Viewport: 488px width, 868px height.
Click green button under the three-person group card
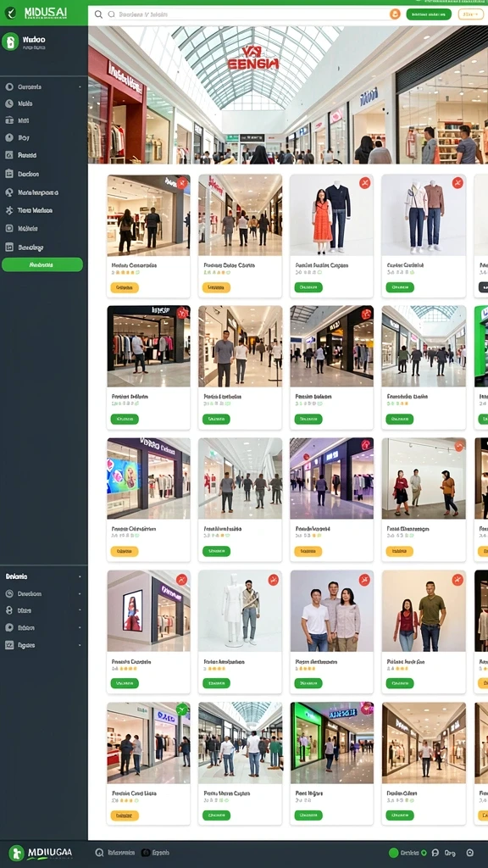(308, 684)
